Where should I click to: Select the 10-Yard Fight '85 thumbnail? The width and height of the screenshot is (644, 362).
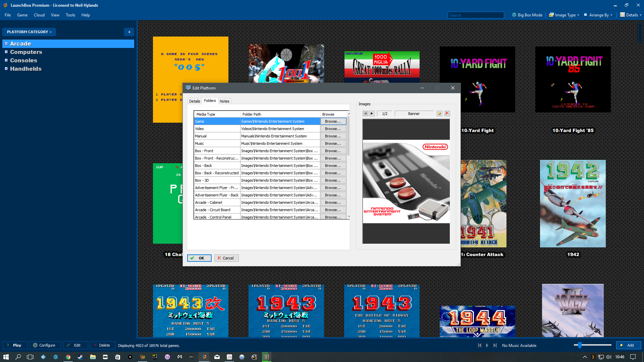coord(573,79)
